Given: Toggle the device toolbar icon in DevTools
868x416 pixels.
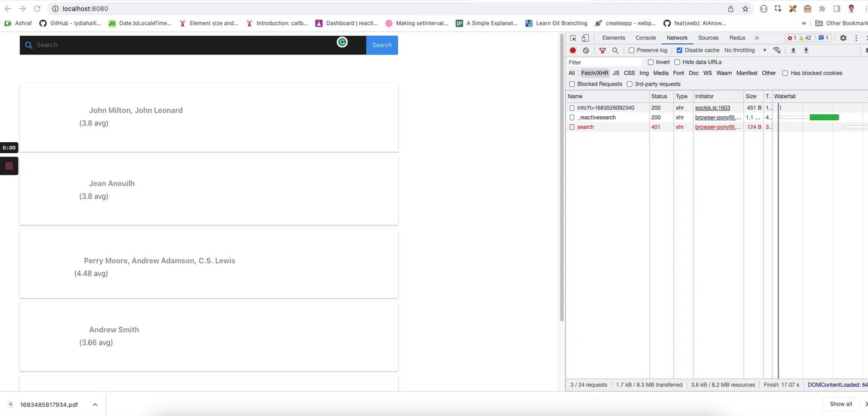Looking at the screenshot, I should [x=585, y=38].
